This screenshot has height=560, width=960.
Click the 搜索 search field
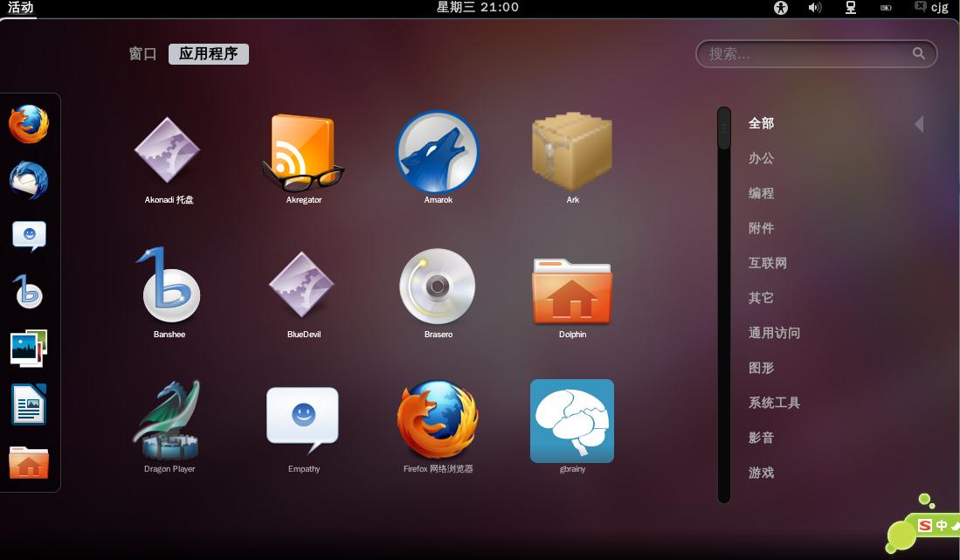coord(816,54)
